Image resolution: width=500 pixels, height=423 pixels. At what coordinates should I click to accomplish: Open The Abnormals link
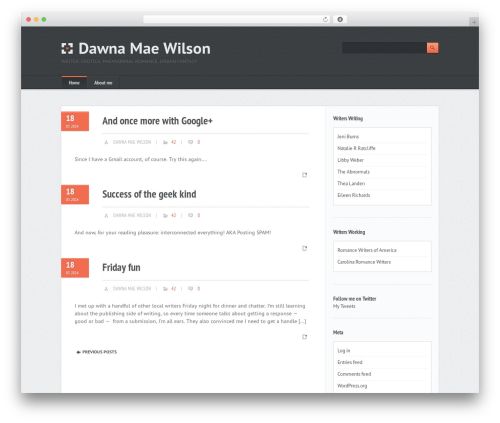353,172
